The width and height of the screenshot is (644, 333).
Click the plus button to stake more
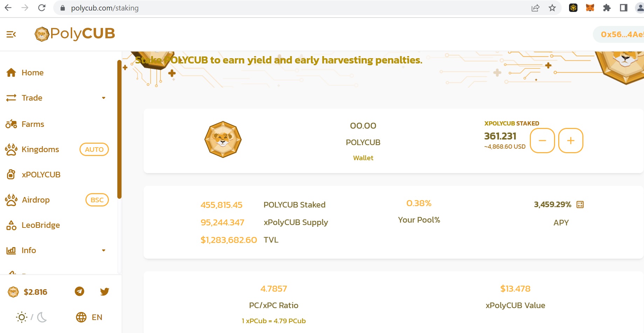pyautogui.click(x=571, y=141)
